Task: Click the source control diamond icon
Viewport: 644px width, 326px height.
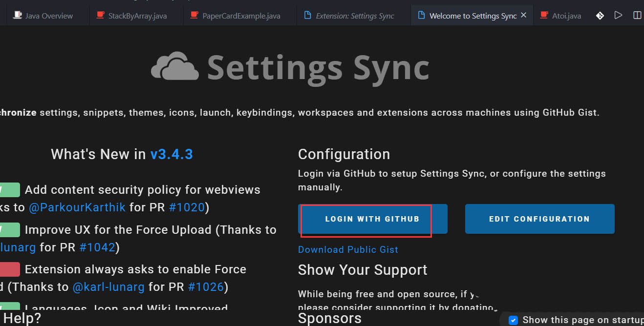Action: (600, 16)
